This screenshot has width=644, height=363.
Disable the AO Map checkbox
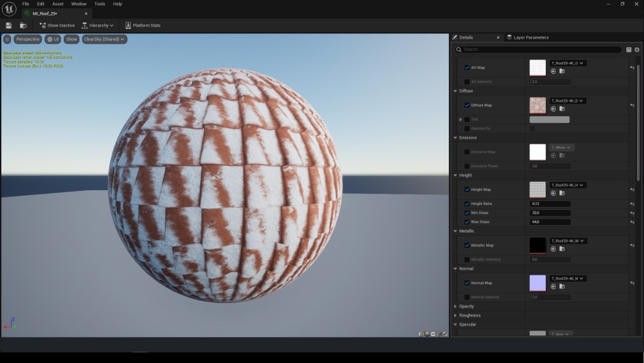(x=467, y=68)
